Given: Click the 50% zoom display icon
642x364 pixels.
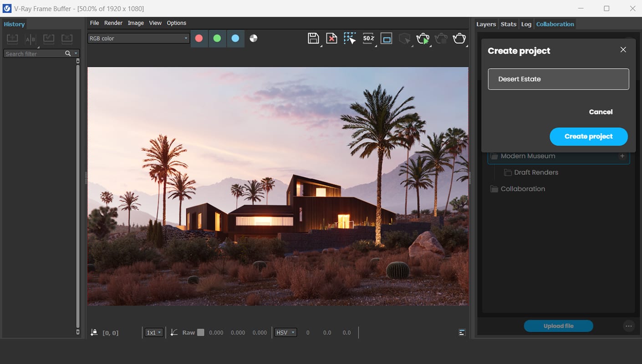Looking at the screenshot, I should (368, 39).
